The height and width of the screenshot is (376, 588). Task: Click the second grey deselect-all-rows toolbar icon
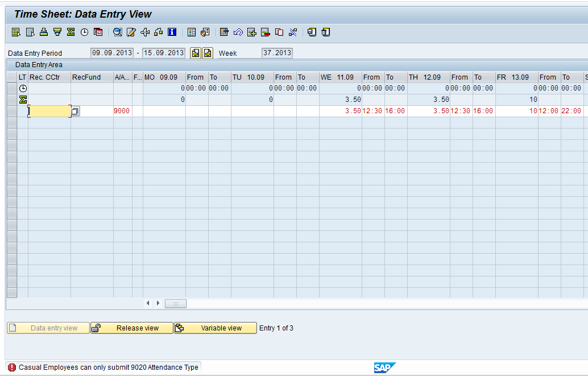(x=30, y=32)
